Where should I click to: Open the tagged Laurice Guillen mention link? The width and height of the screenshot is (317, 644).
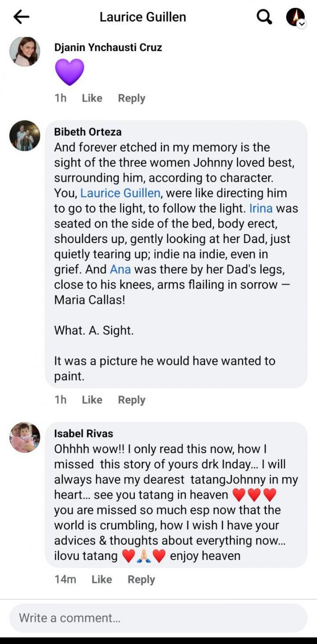120,193
